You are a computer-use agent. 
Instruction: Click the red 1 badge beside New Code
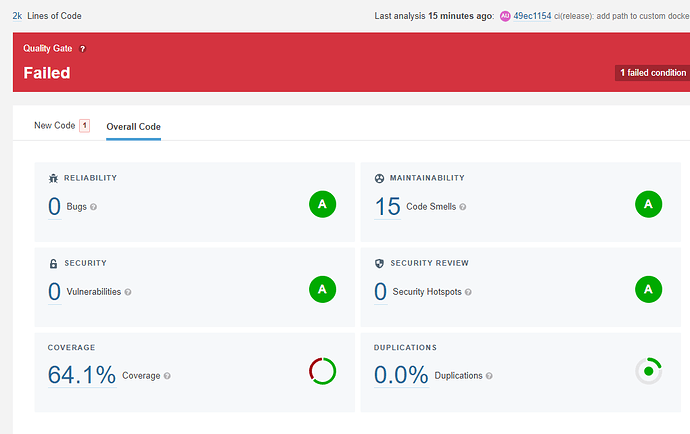[x=84, y=125]
